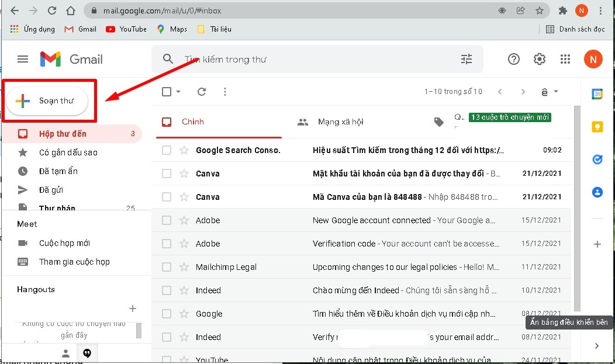Image resolution: width=615 pixels, height=364 pixels.
Task: Open Gmail settings with the gear icon
Action: pyautogui.click(x=539, y=58)
